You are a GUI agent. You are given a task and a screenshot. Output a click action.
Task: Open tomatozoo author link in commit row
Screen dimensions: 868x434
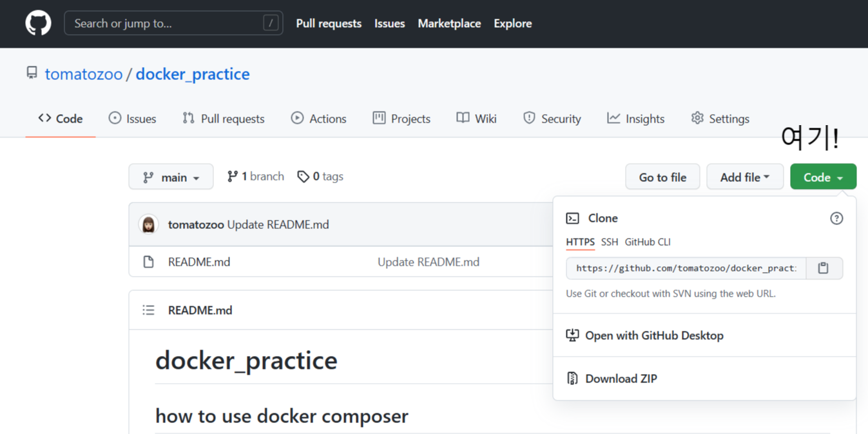(x=196, y=224)
